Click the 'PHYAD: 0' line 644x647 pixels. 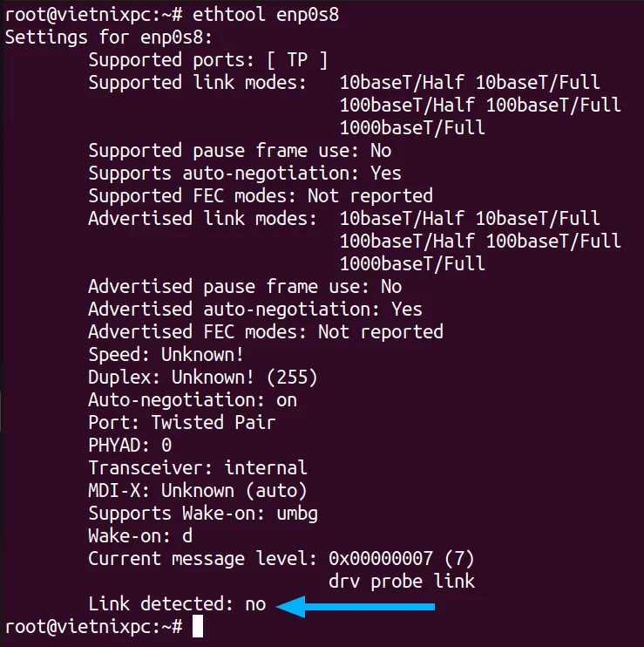[131, 446]
